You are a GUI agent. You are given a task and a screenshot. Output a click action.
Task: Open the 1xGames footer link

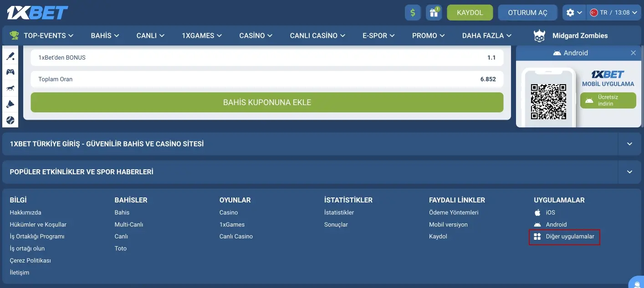tap(232, 224)
